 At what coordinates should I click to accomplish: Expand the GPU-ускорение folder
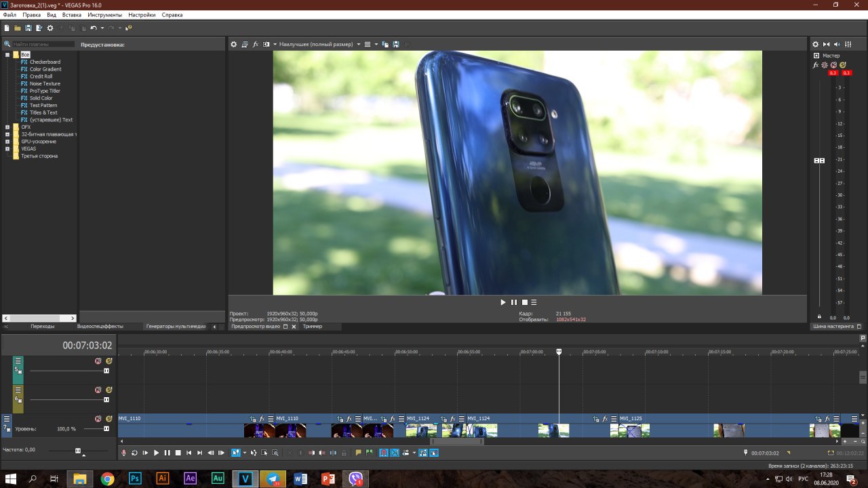tap(7, 142)
